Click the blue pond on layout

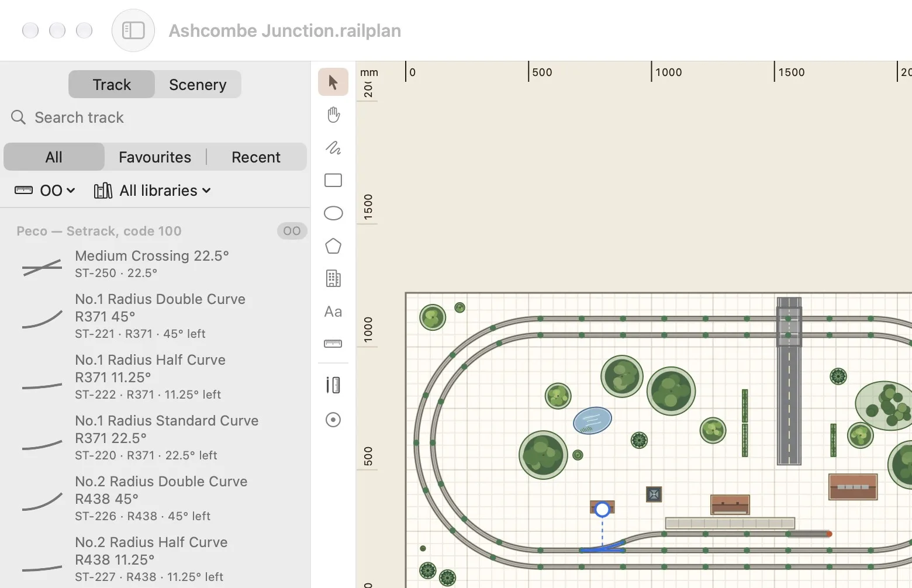592,421
